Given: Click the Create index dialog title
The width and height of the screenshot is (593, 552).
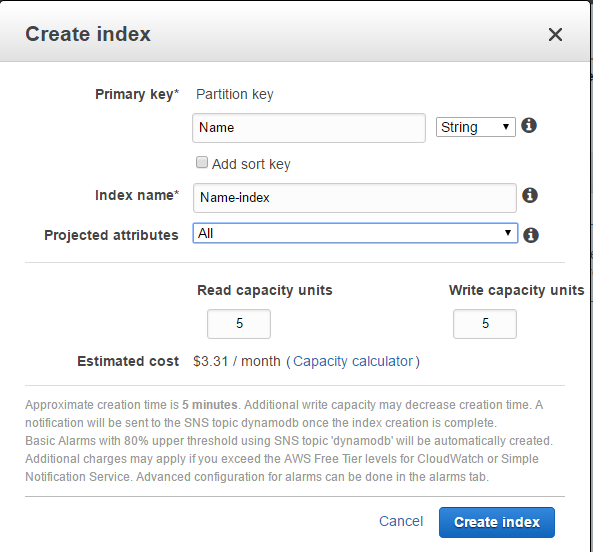Looking at the screenshot, I should coord(88,34).
